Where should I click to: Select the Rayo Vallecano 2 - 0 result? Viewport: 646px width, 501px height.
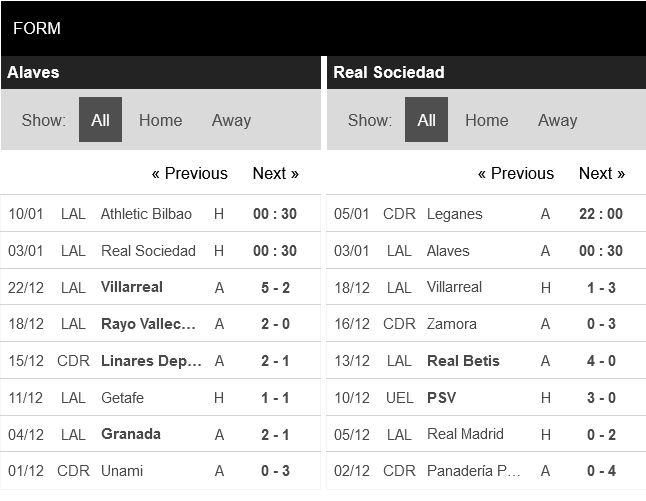[x=274, y=324]
